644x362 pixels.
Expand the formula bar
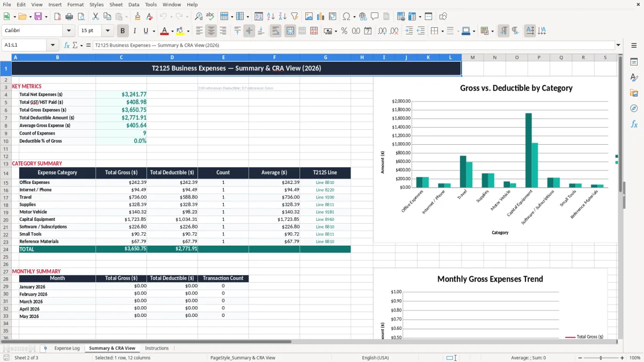point(619,46)
